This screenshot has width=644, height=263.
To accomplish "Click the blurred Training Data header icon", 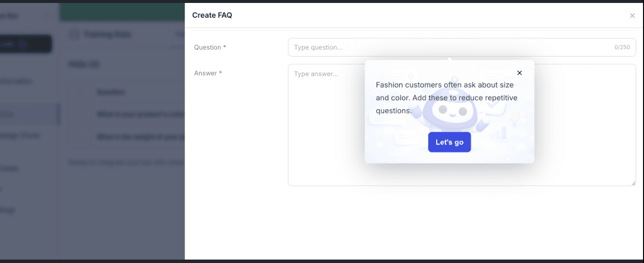I will (74, 34).
